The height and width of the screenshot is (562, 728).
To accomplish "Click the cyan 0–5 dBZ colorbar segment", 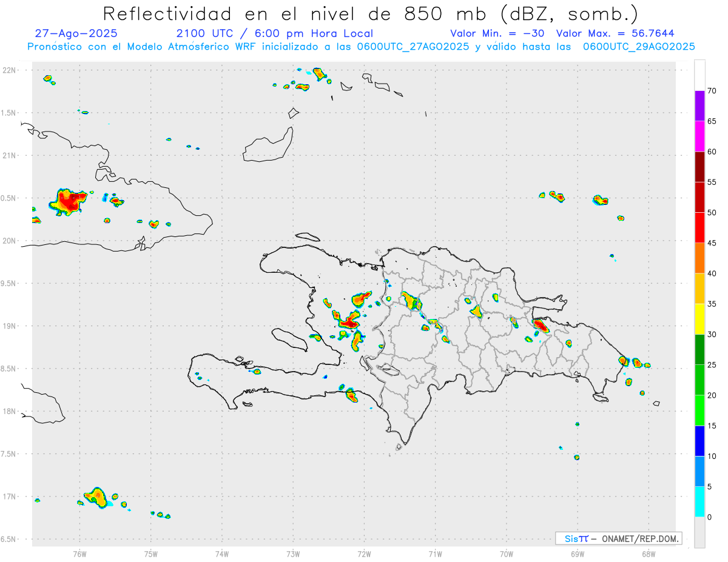I will (699, 501).
